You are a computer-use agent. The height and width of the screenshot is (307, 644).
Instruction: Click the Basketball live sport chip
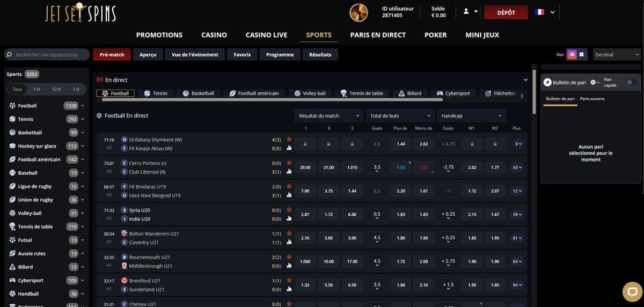pyautogui.click(x=198, y=93)
